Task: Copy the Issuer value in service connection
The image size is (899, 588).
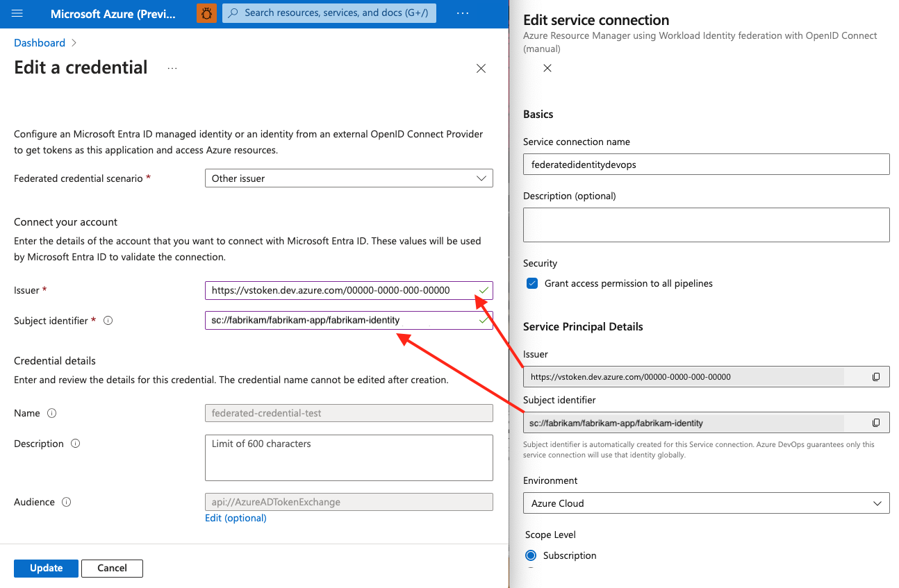Action: coord(876,377)
